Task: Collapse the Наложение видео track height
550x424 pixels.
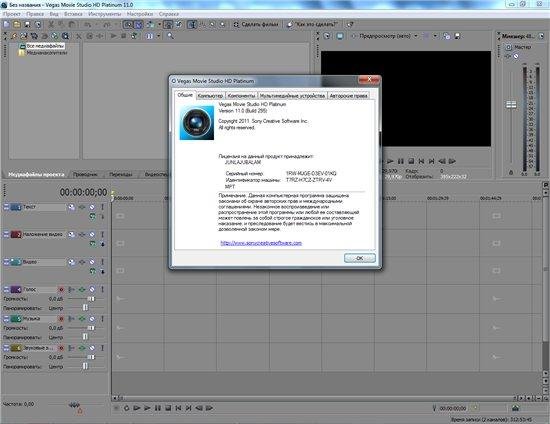Action: point(6,234)
